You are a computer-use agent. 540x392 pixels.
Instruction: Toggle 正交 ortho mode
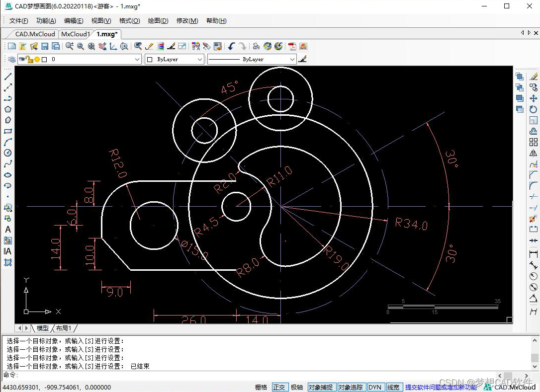pyautogui.click(x=279, y=387)
